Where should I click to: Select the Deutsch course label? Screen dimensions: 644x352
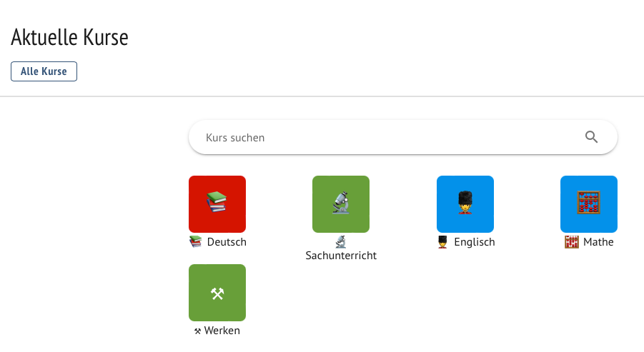227,242
